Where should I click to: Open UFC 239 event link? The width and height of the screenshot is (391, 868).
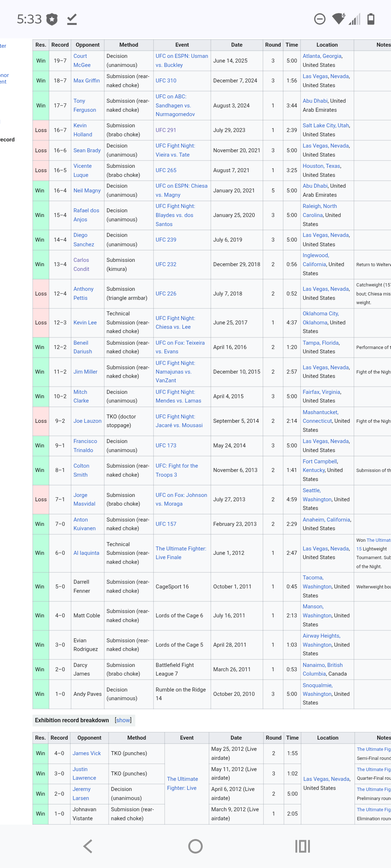(166, 240)
